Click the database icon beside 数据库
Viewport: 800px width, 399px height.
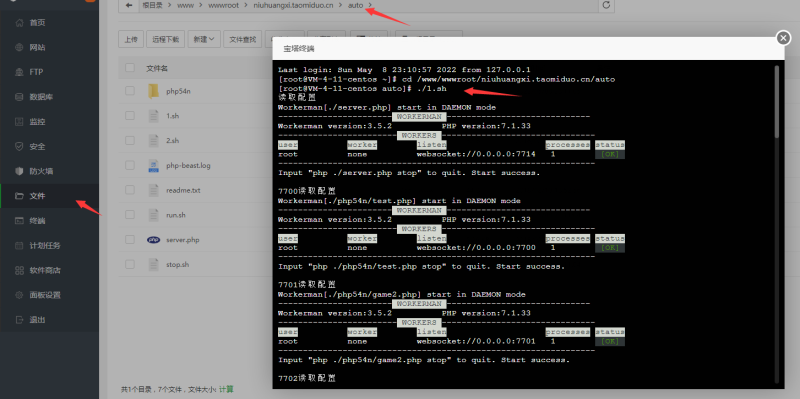tap(19, 97)
